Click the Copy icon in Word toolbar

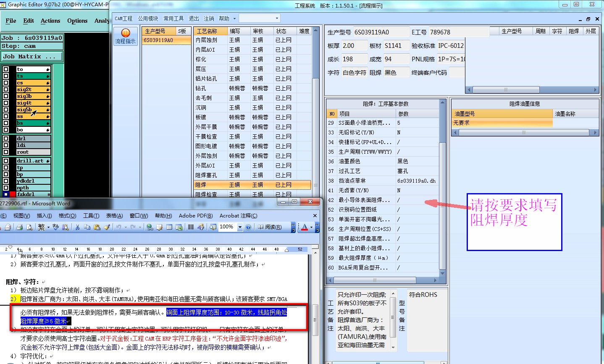pyautogui.click(x=87, y=227)
